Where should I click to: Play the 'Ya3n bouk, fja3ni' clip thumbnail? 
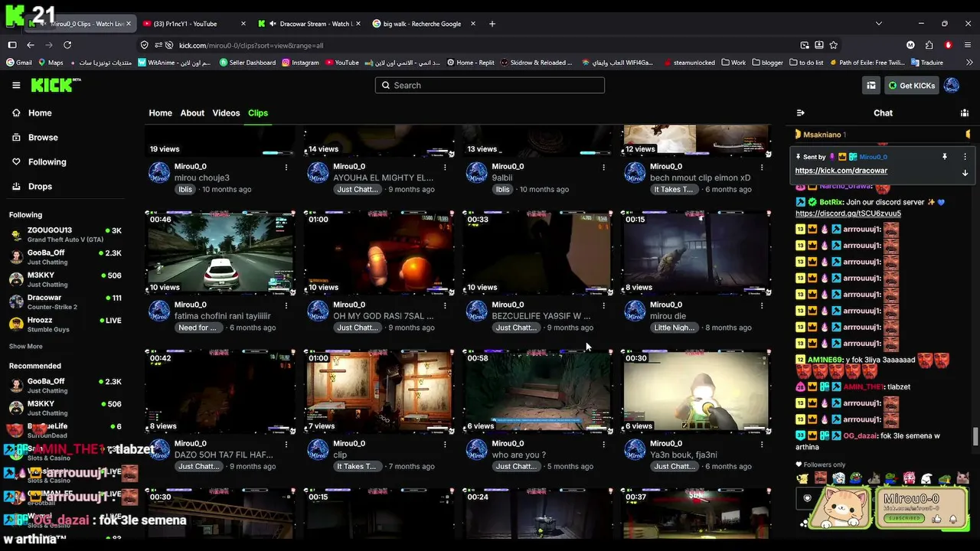(x=695, y=392)
